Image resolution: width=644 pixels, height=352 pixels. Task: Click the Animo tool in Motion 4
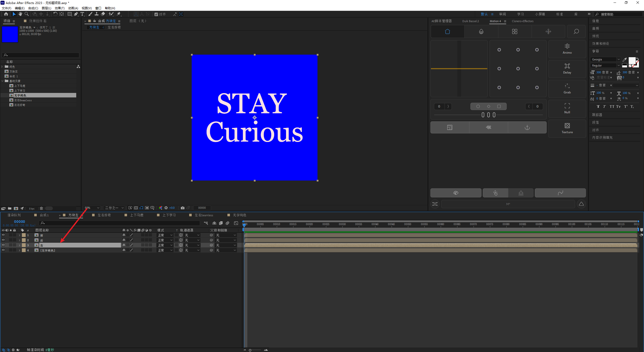coord(567,49)
